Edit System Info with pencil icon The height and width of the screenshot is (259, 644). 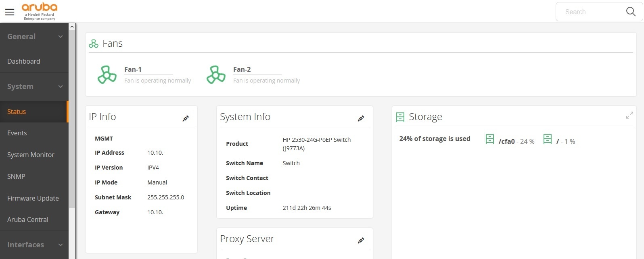coord(361,118)
